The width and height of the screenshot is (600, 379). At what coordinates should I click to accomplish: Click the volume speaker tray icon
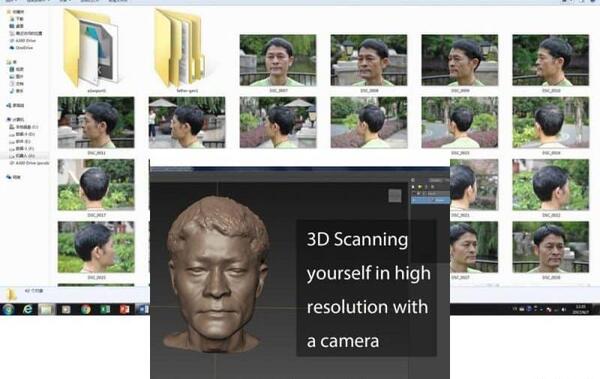pos(564,309)
